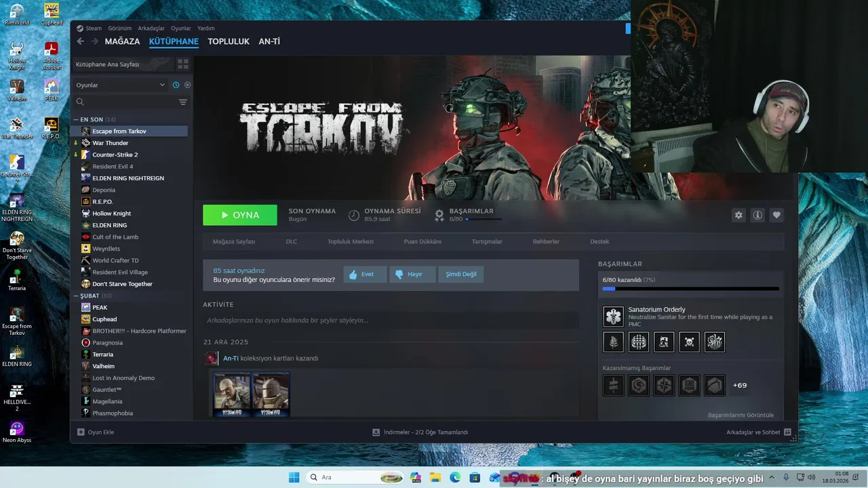The image size is (868, 488).
Task: Open game settings gear icon
Action: click(738, 215)
